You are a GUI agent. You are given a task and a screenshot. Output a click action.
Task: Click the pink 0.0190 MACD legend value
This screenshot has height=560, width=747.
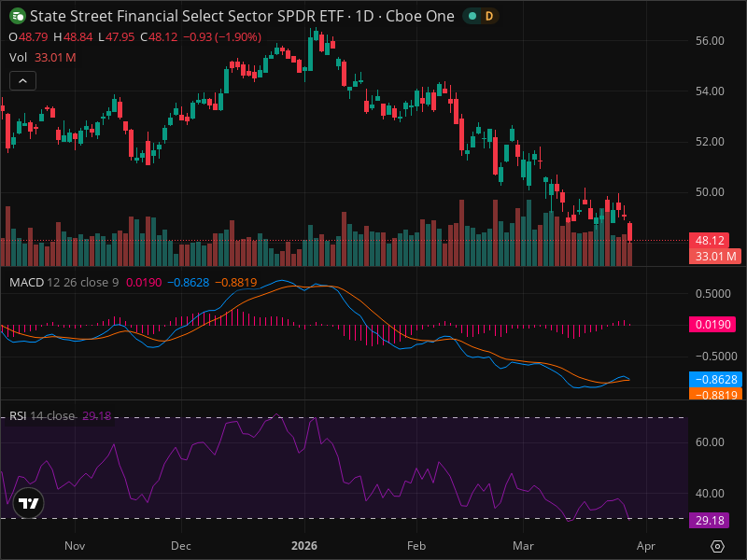[144, 283]
